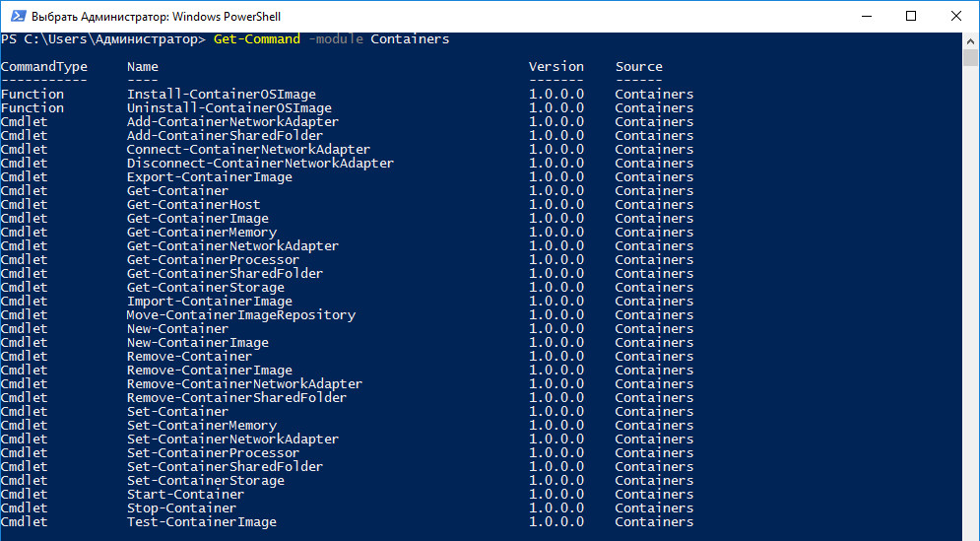Click 'Remove-ContainerNetworkAdapter' entry
This screenshot has width=980, height=541.
244,382
